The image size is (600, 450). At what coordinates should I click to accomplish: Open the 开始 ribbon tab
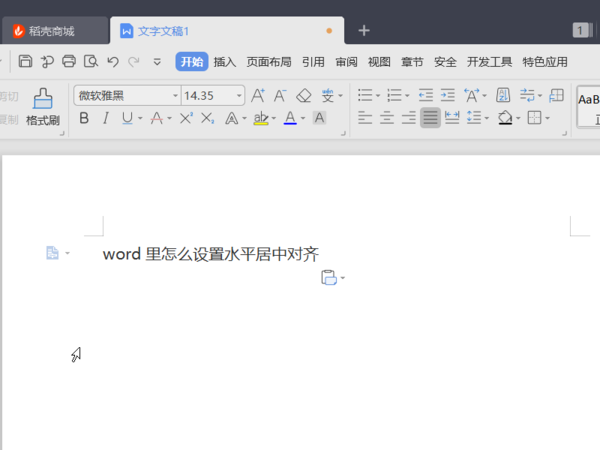(192, 62)
